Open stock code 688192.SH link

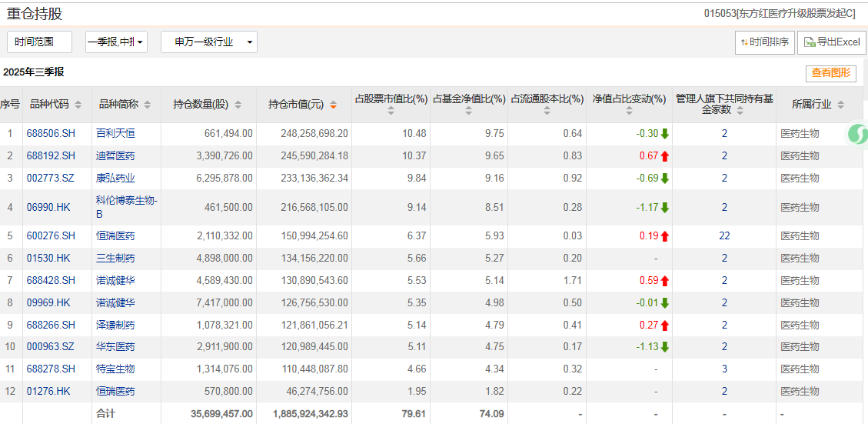(x=51, y=156)
